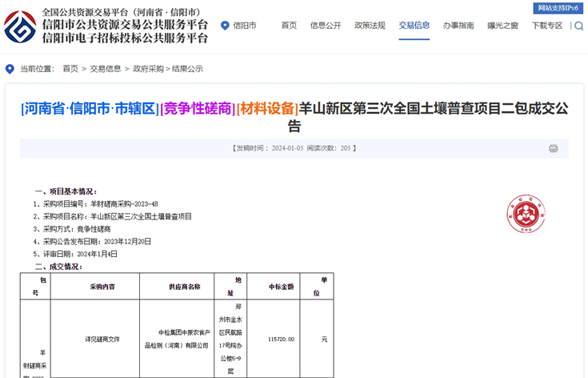Open the 曝光之窗 nav item

click(x=502, y=26)
